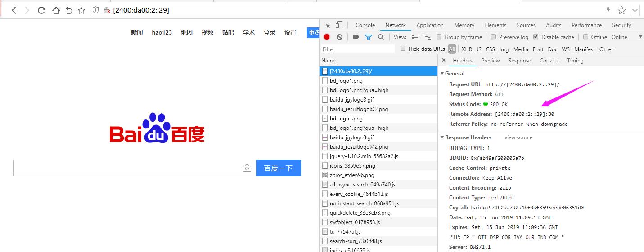Click the star icon at address bar right end
Image resolution: width=644 pixels, height=252 pixels.
pyautogui.click(x=621, y=10)
